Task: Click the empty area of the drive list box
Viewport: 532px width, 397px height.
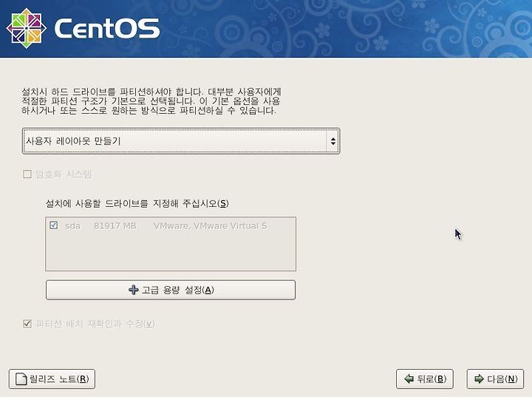Action: (x=171, y=251)
